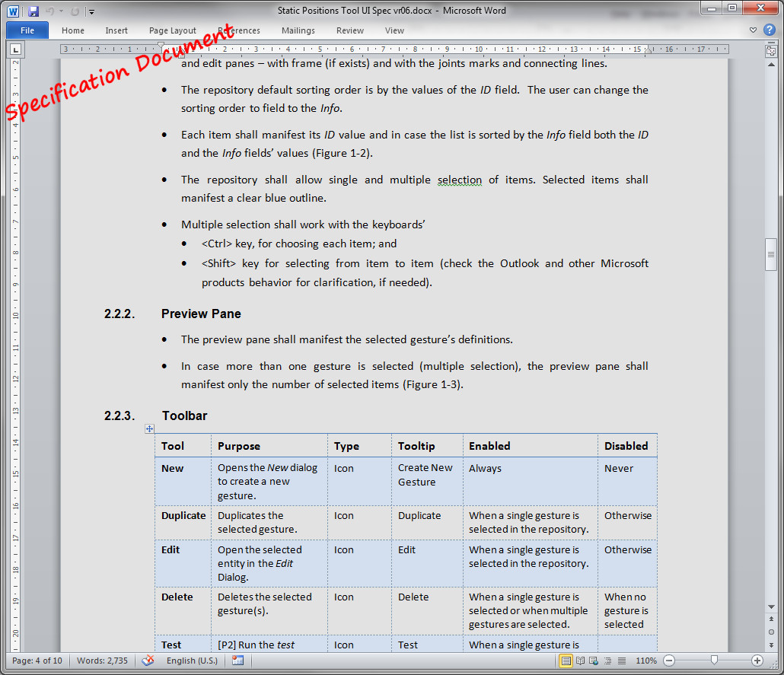784x675 pixels.
Task: Zoom in with the plus button
Action: (757, 661)
